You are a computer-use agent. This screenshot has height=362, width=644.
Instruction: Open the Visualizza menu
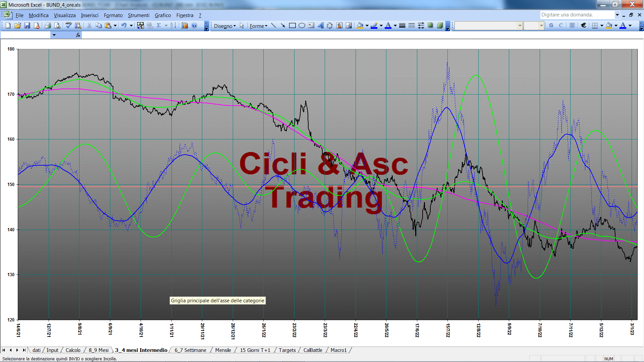65,15
